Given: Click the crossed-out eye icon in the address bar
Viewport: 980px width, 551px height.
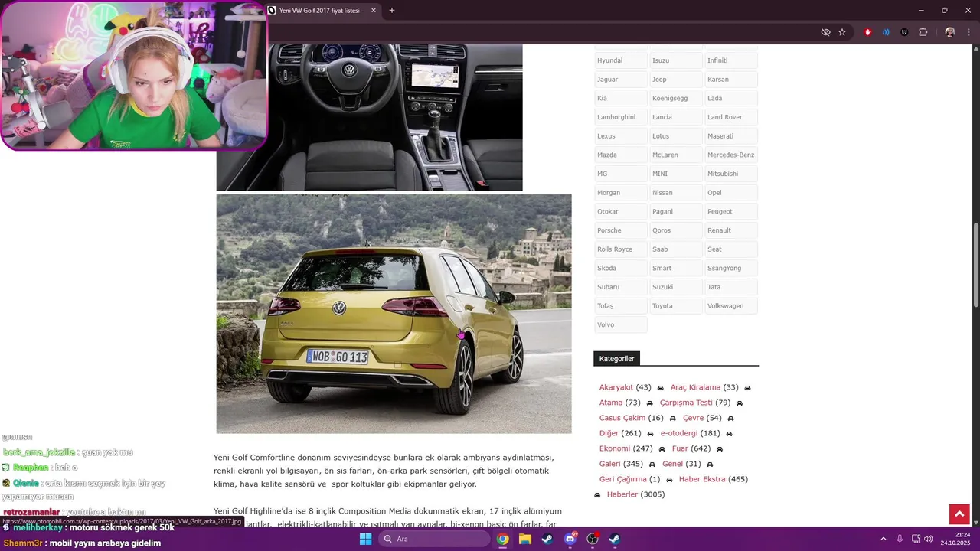Looking at the screenshot, I should pos(825,32).
